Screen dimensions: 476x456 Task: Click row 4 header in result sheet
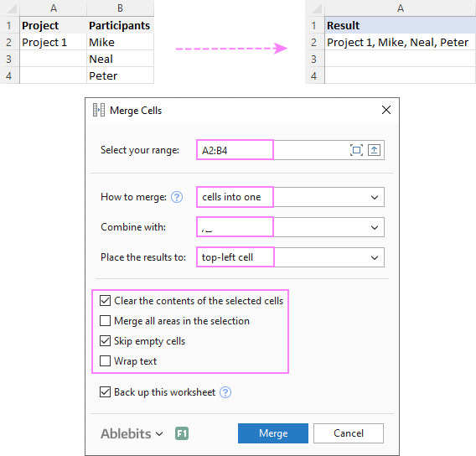click(314, 75)
